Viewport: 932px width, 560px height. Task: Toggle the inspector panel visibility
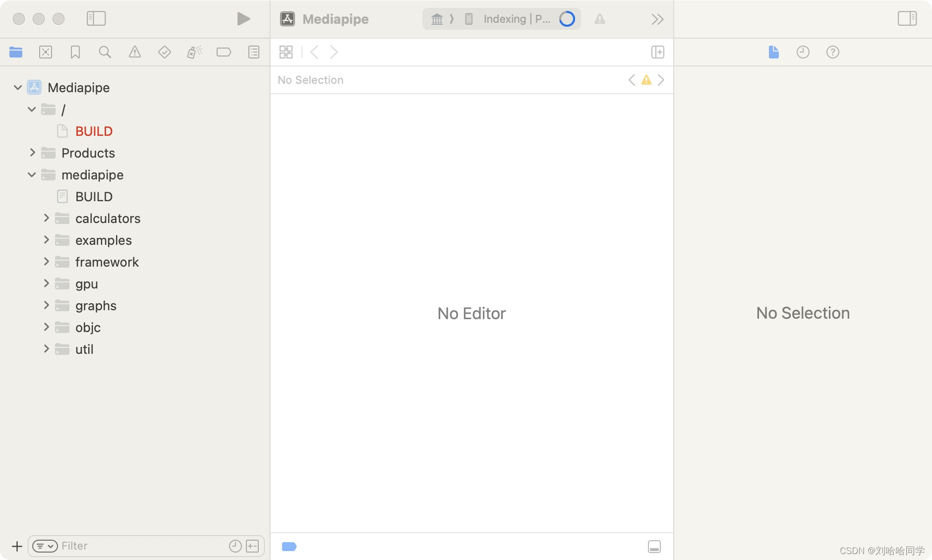[907, 19]
